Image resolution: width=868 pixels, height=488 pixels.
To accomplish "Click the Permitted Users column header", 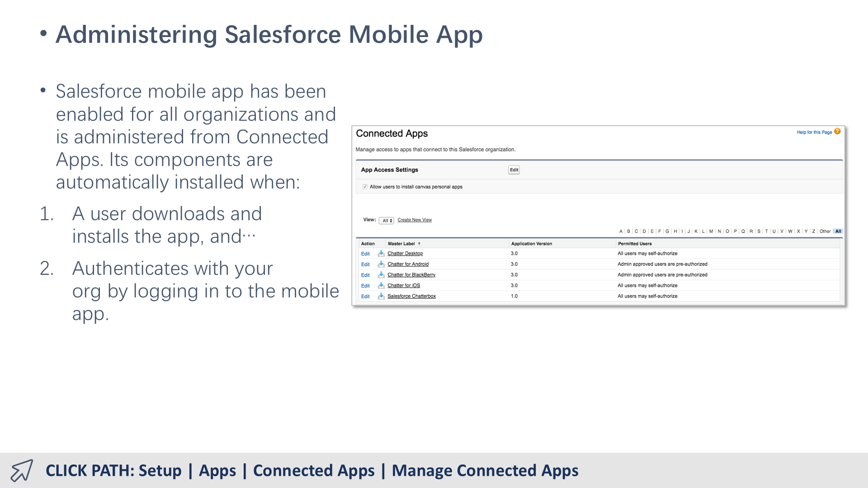I will 635,244.
